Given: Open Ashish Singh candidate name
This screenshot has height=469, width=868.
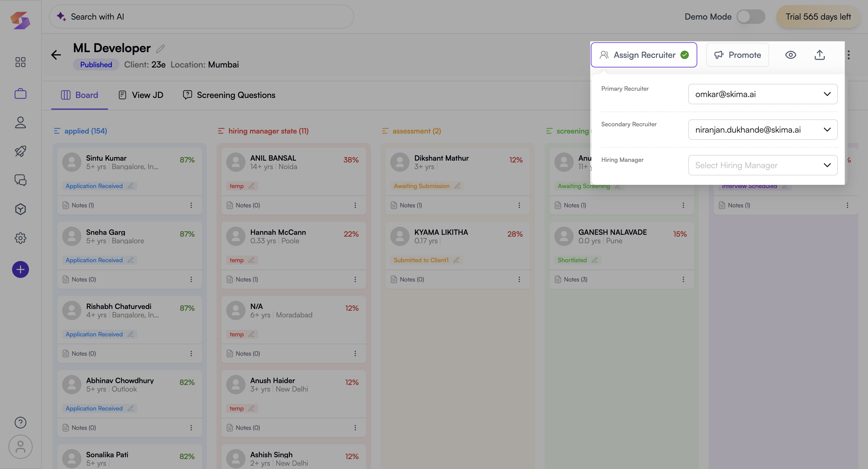Looking at the screenshot, I should 271,455.
